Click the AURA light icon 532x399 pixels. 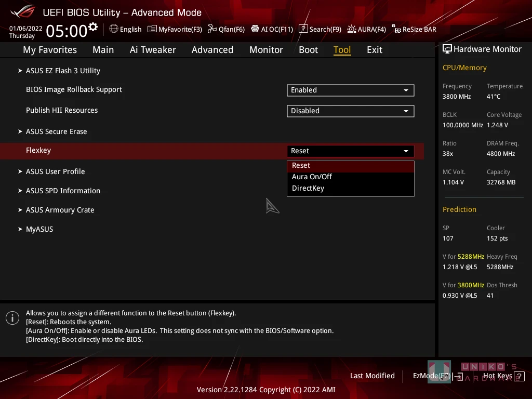coord(352,29)
